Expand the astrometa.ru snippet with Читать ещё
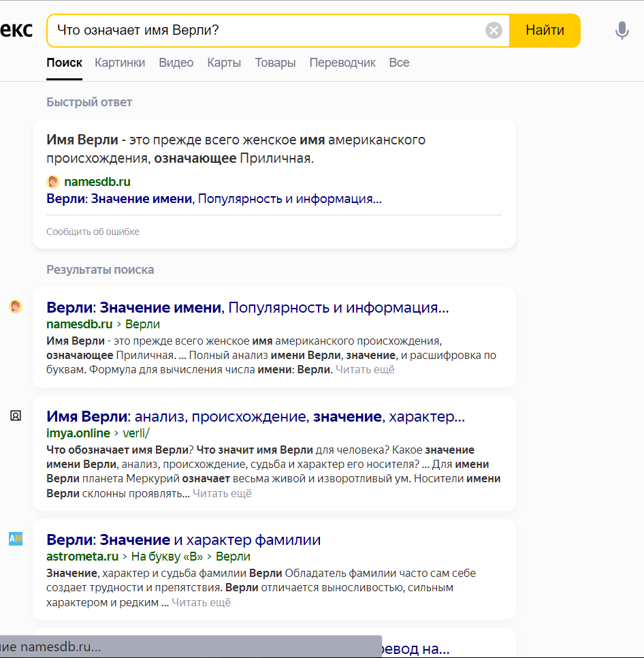This screenshot has width=644, height=658. [x=201, y=603]
